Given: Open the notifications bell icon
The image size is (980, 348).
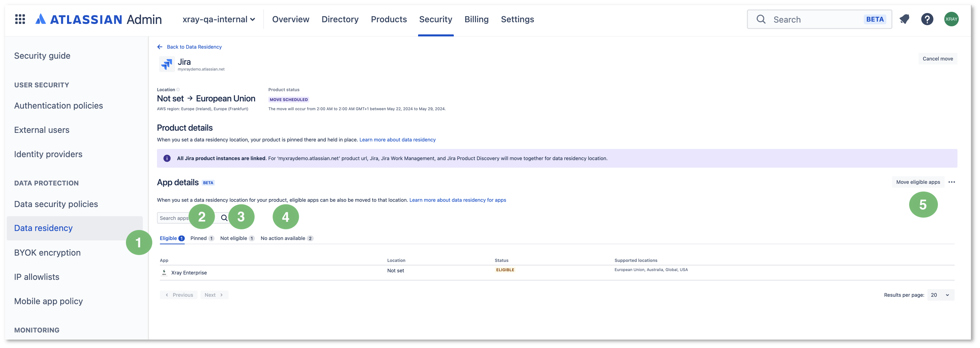Looking at the screenshot, I should pos(904,19).
